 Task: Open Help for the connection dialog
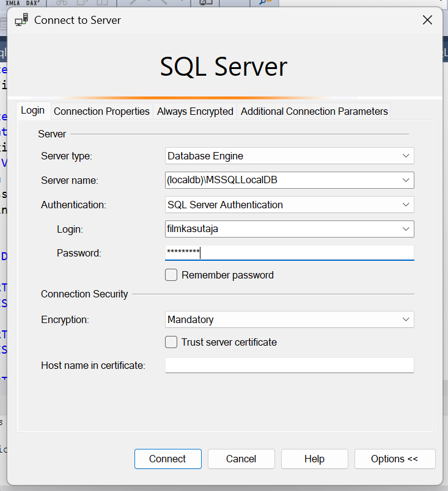click(x=315, y=459)
